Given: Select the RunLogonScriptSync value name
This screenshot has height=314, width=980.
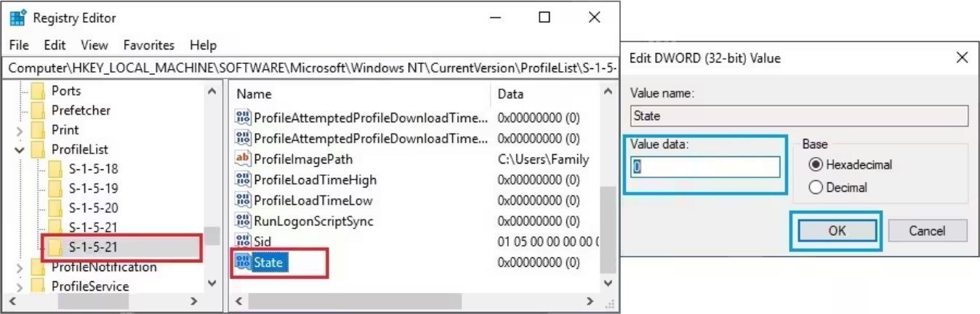Looking at the screenshot, I should pyautogui.click(x=313, y=221).
